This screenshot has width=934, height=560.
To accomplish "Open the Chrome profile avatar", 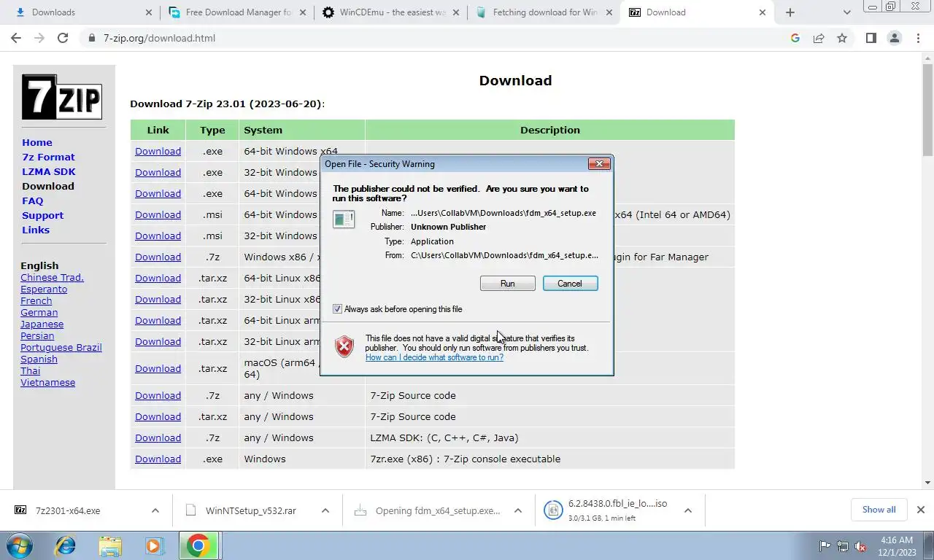I will (894, 38).
